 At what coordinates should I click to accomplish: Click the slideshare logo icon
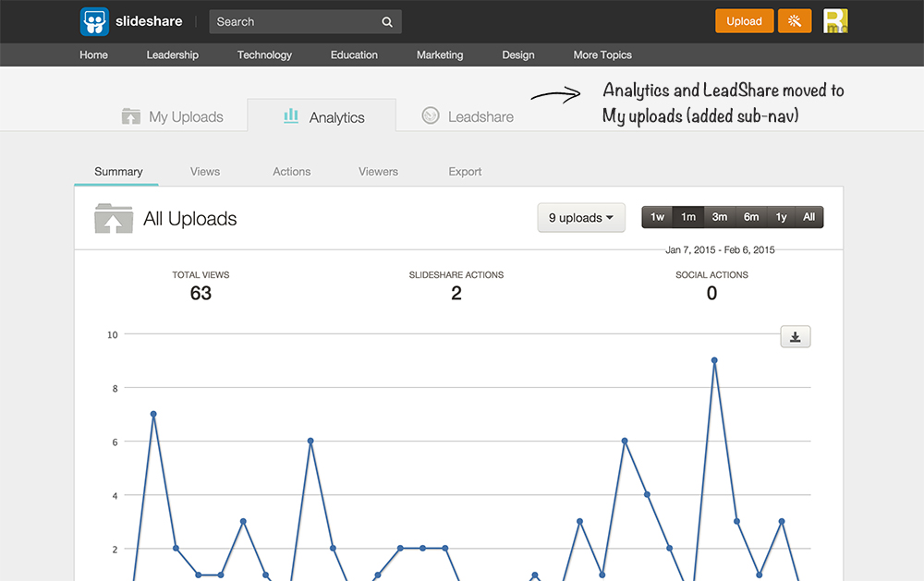click(x=95, y=21)
